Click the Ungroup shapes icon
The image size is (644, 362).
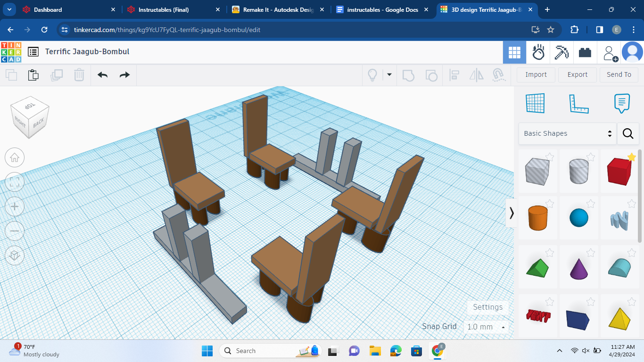[x=431, y=75]
